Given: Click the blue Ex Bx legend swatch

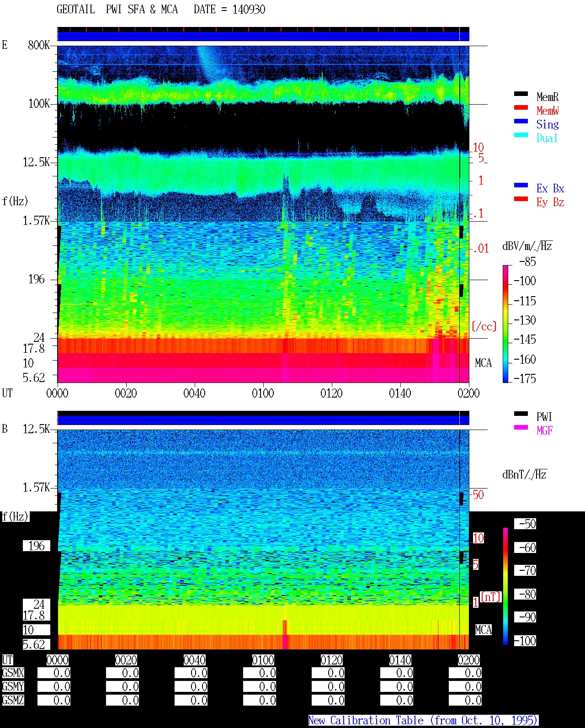Looking at the screenshot, I should pos(521,185).
